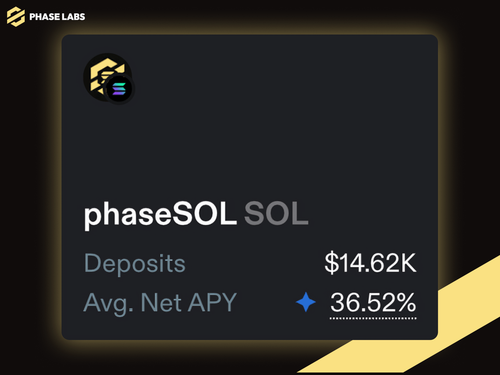
Task: Click the dollar sign in deposits amount
Action: [x=331, y=263]
